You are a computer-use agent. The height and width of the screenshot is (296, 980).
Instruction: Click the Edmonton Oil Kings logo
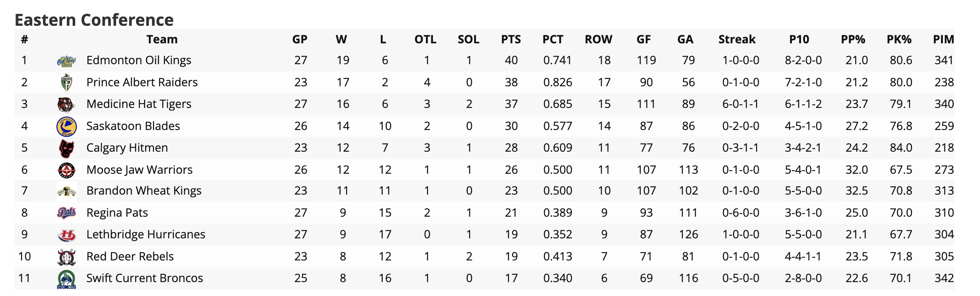point(66,61)
